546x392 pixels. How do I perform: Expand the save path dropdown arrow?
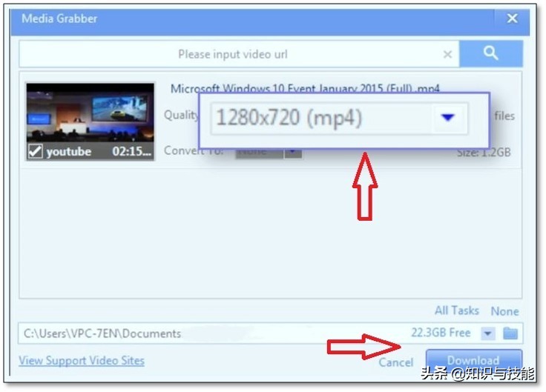tap(488, 333)
